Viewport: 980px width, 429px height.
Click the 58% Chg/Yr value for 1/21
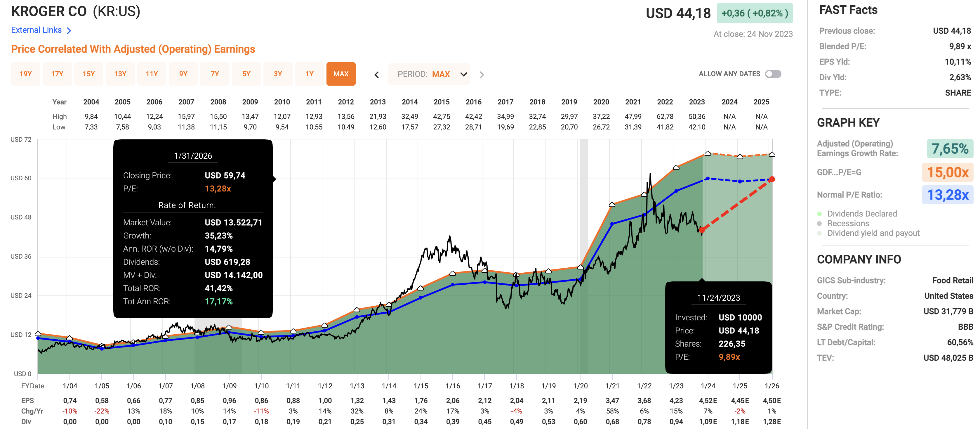613,411
